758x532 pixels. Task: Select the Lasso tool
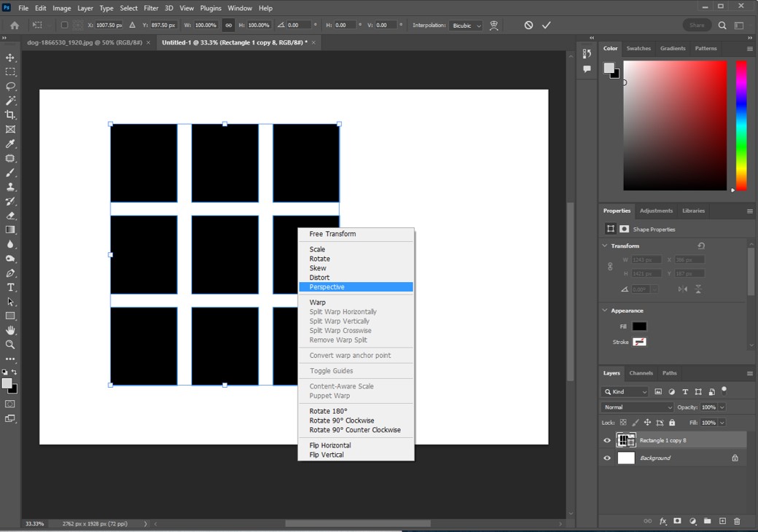[x=10, y=87]
